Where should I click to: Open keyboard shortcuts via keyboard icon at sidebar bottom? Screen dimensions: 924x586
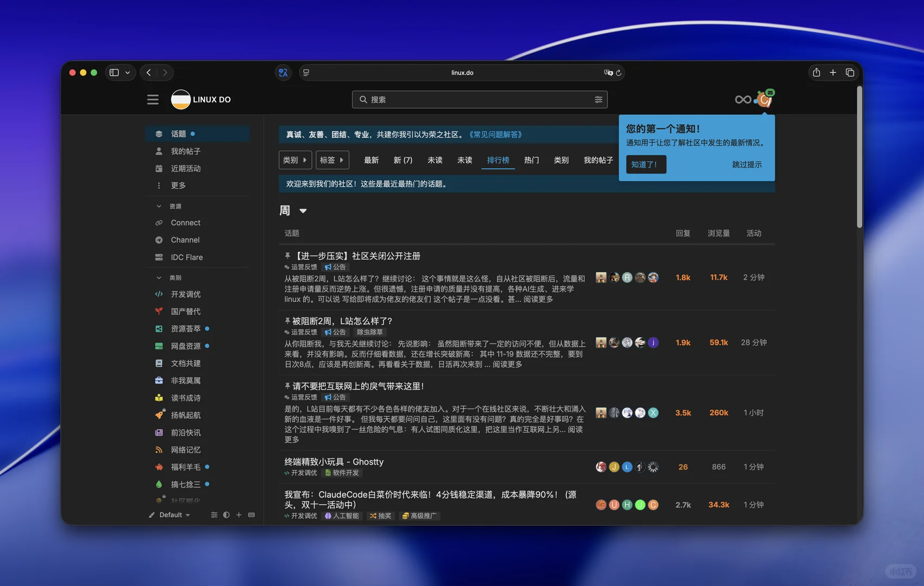tap(251, 514)
